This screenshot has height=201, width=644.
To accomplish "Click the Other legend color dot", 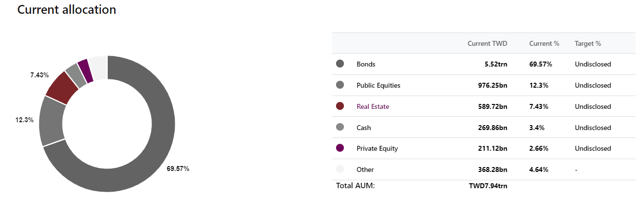I will (x=340, y=169).
